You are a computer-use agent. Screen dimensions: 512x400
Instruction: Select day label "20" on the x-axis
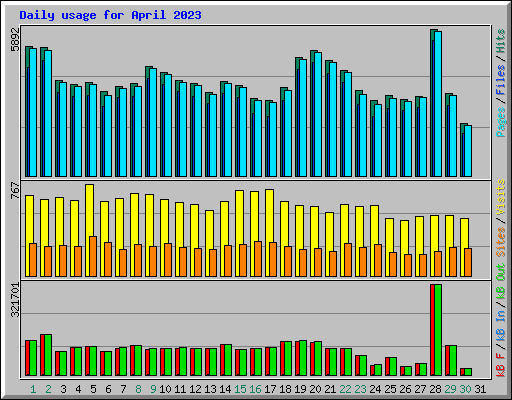315,389
